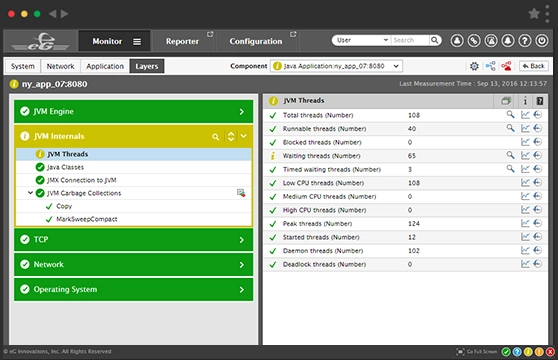The height and width of the screenshot is (360, 558).
Task: Show graph for Peak threads
Action: click(525, 223)
